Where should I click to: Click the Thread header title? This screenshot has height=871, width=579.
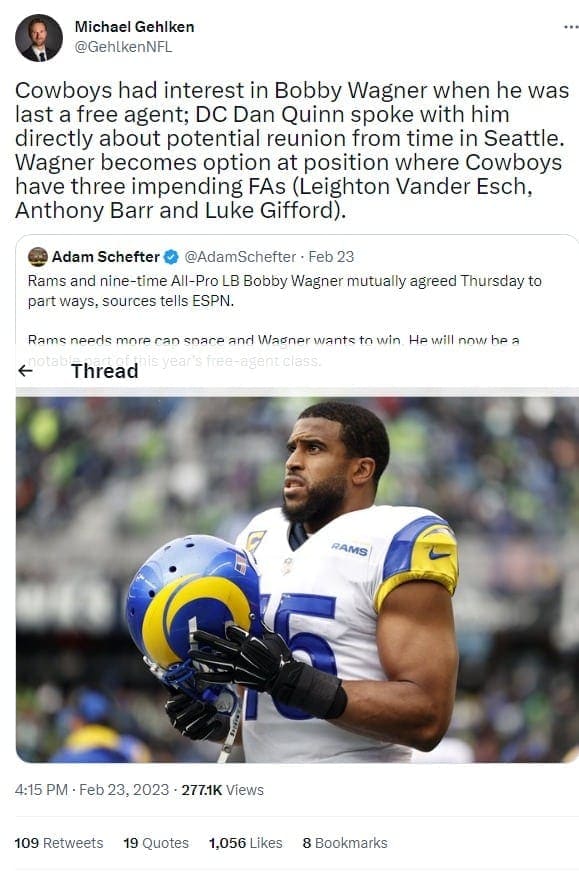coord(104,371)
